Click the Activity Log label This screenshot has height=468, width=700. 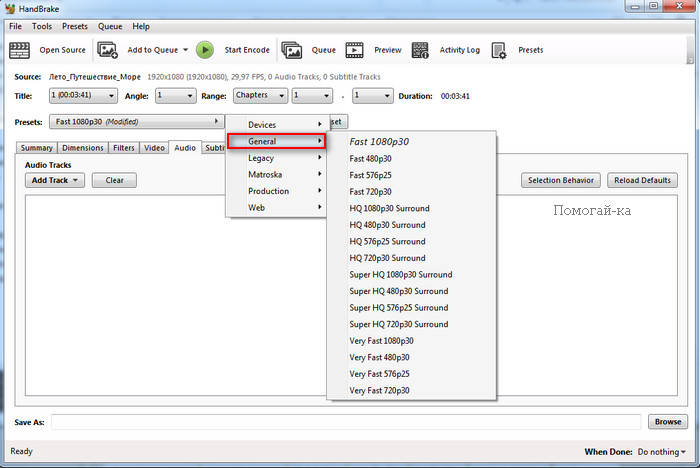tap(459, 50)
